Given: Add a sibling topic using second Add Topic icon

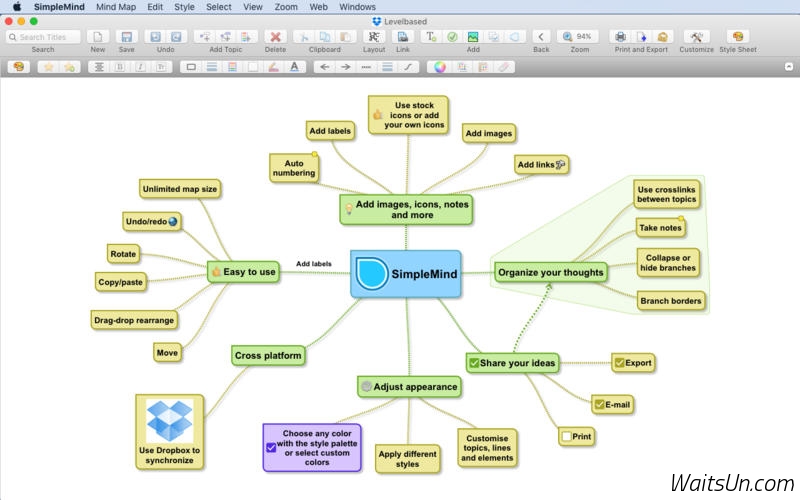Looking at the screenshot, I should 226,37.
